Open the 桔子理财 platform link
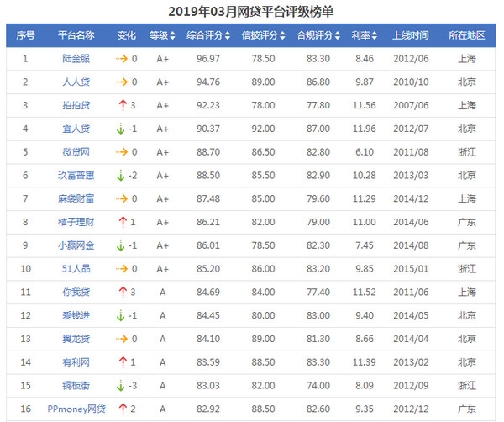The width and height of the screenshot is (504, 422). [76, 222]
